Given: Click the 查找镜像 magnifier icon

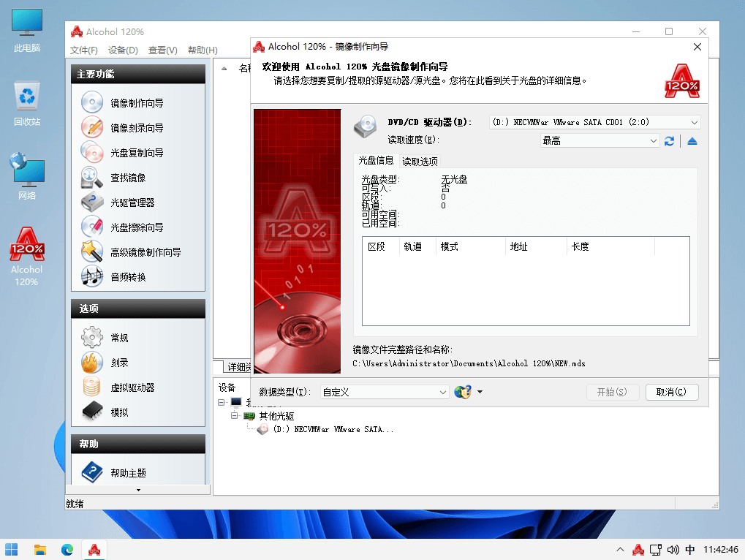Looking at the screenshot, I should [91, 177].
